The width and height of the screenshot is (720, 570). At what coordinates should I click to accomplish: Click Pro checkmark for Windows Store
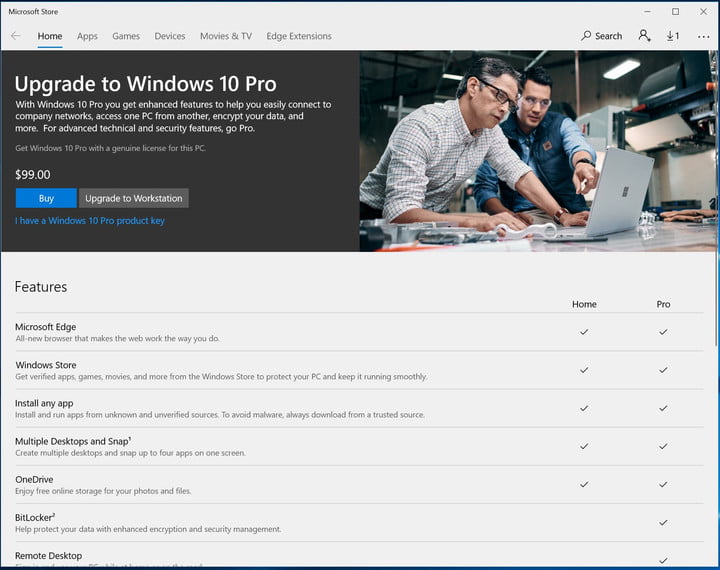pos(663,370)
